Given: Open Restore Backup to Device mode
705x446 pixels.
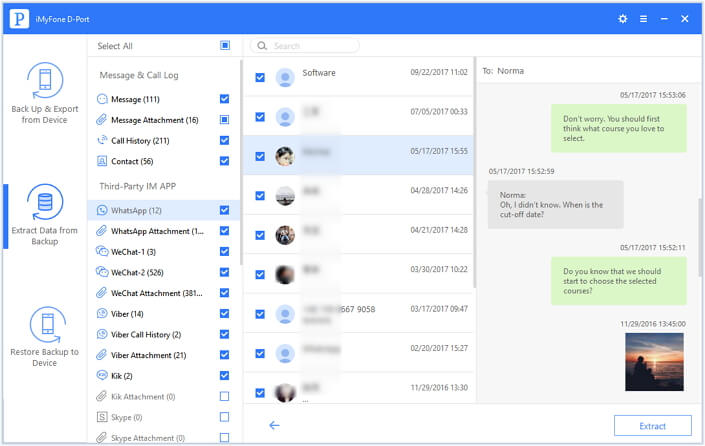Looking at the screenshot, I should [45, 337].
